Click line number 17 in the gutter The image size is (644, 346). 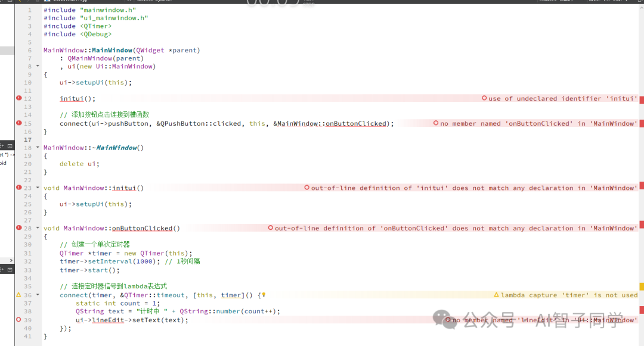click(x=27, y=139)
